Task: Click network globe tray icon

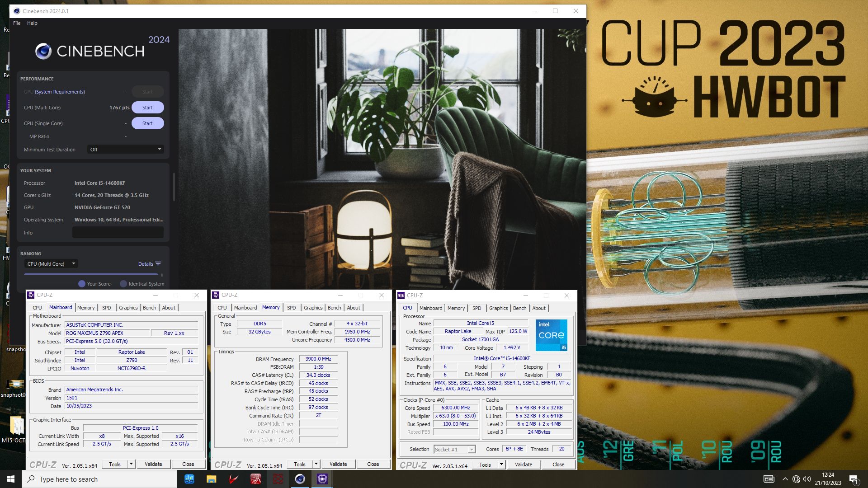Action: (x=796, y=479)
